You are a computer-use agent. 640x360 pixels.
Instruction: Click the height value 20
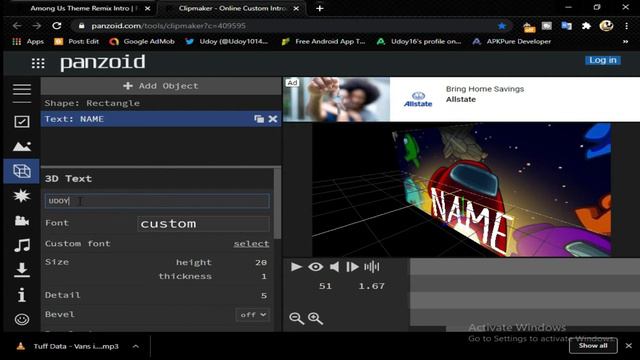tap(261, 262)
